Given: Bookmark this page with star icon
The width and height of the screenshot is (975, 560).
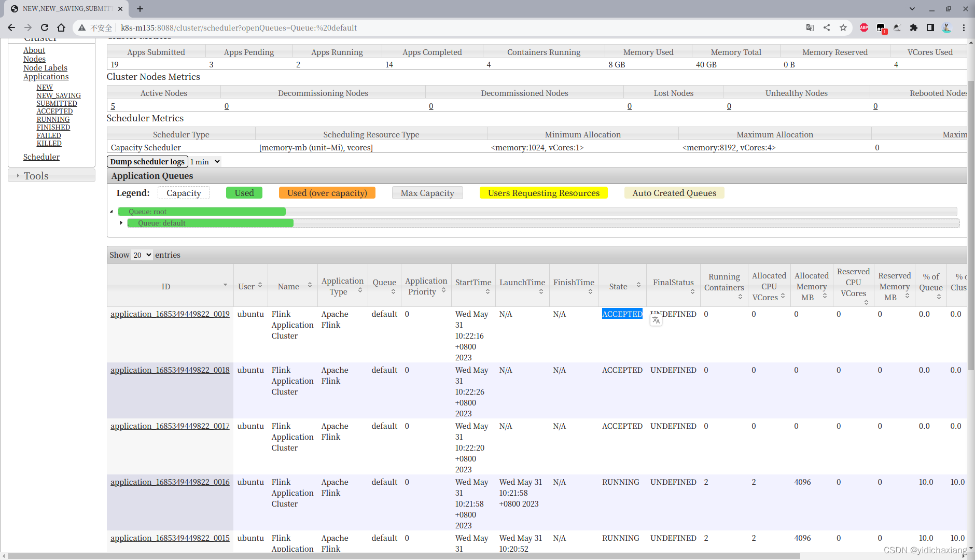Looking at the screenshot, I should pyautogui.click(x=843, y=27).
